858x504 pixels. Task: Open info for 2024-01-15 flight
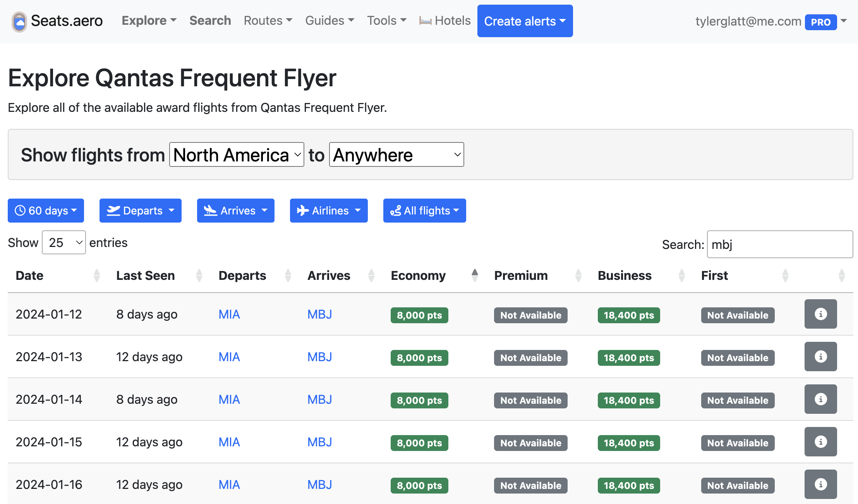coord(820,442)
